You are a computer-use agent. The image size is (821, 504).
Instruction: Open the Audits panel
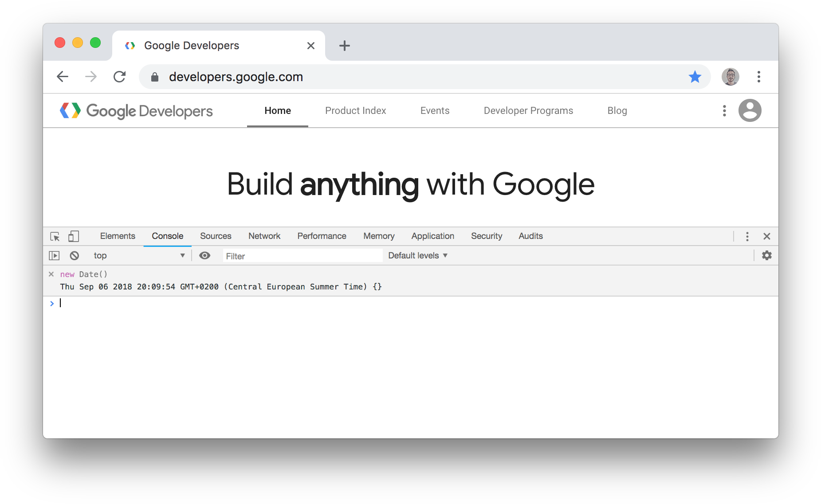pos(530,236)
